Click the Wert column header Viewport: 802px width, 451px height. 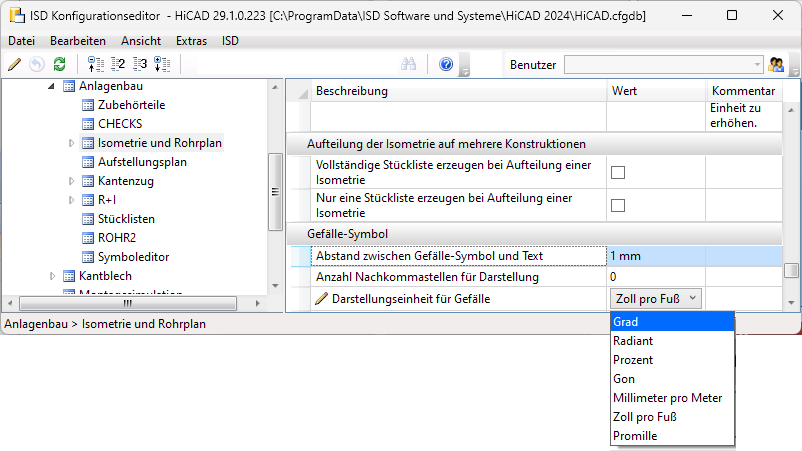(x=656, y=91)
